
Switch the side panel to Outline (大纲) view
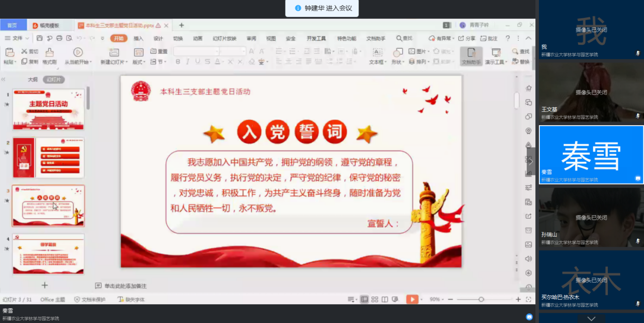pos(33,79)
